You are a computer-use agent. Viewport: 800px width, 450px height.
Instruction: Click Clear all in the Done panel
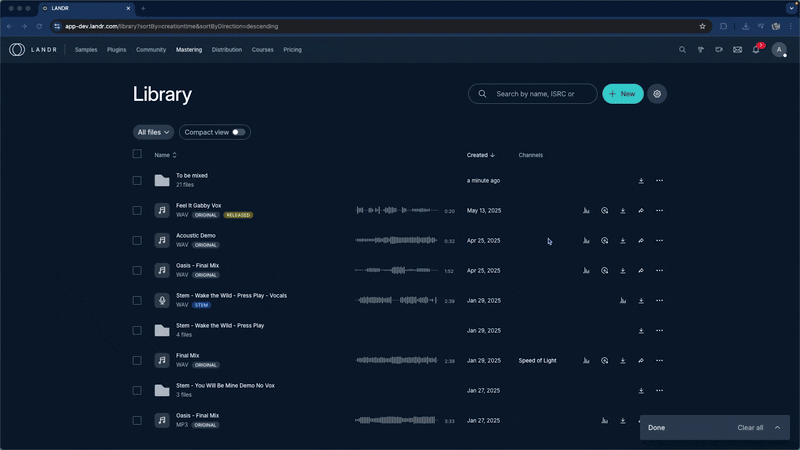[750, 428]
